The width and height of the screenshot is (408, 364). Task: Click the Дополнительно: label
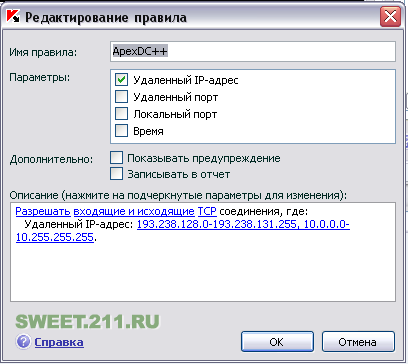[51, 159]
